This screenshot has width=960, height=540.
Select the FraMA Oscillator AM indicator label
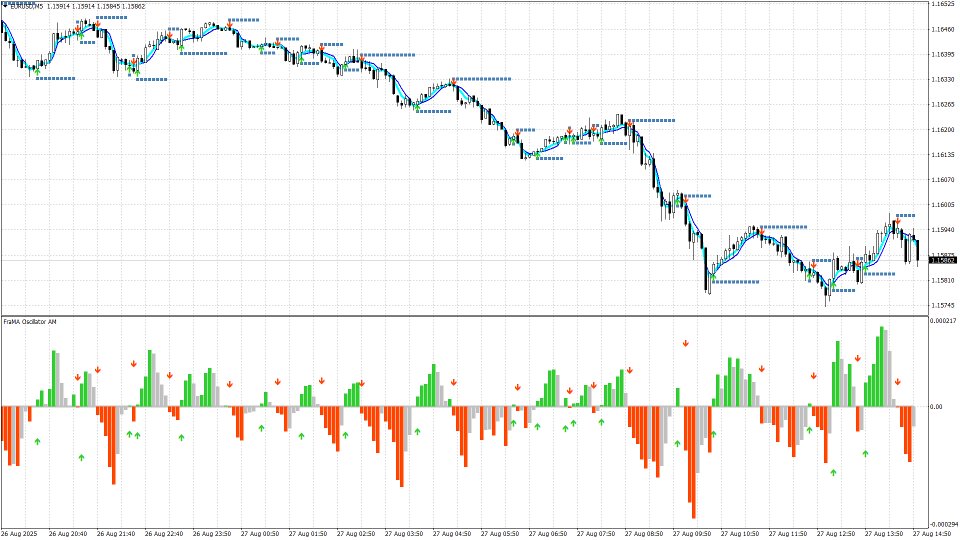[30, 321]
